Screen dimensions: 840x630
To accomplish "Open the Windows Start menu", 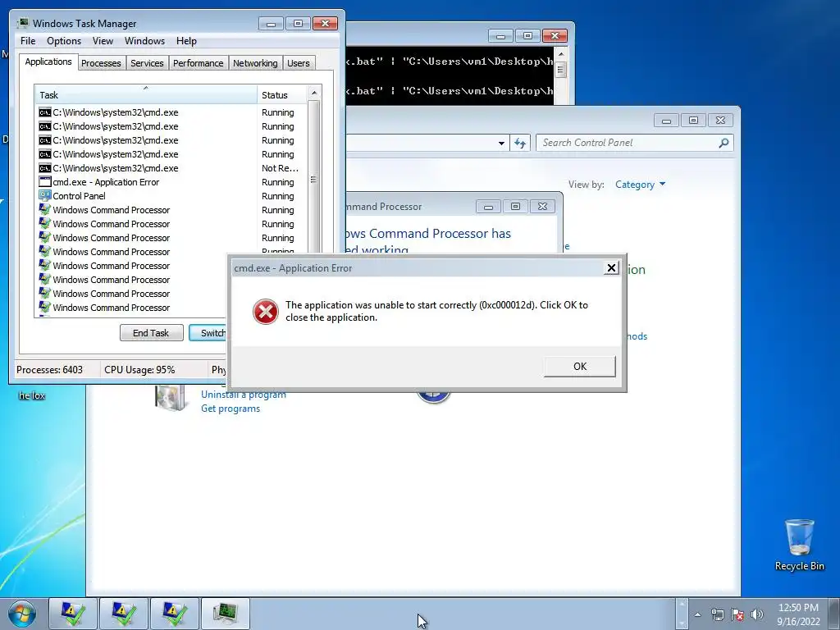I will click(22, 614).
